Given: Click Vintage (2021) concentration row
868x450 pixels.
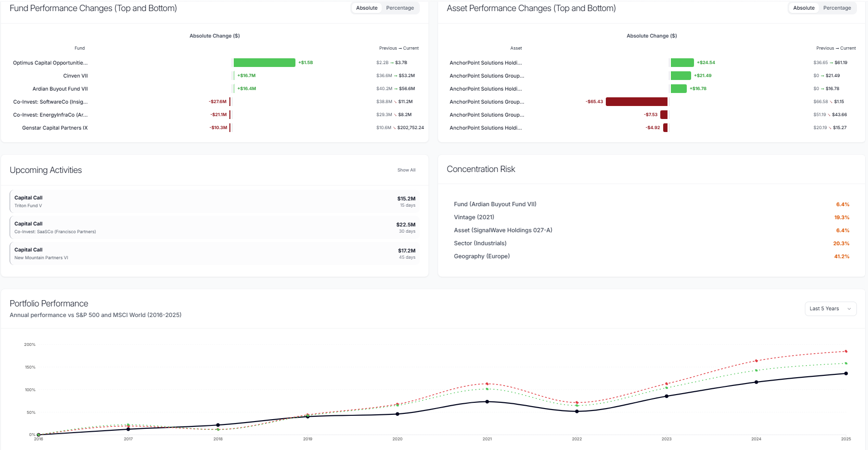Looking at the screenshot, I should pyautogui.click(x=652, y=217).
